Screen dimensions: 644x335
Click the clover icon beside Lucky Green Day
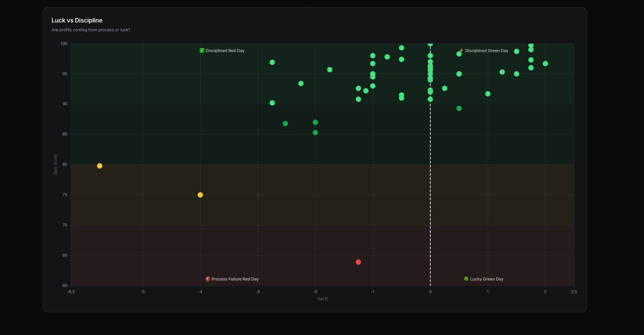click(466, 279)
